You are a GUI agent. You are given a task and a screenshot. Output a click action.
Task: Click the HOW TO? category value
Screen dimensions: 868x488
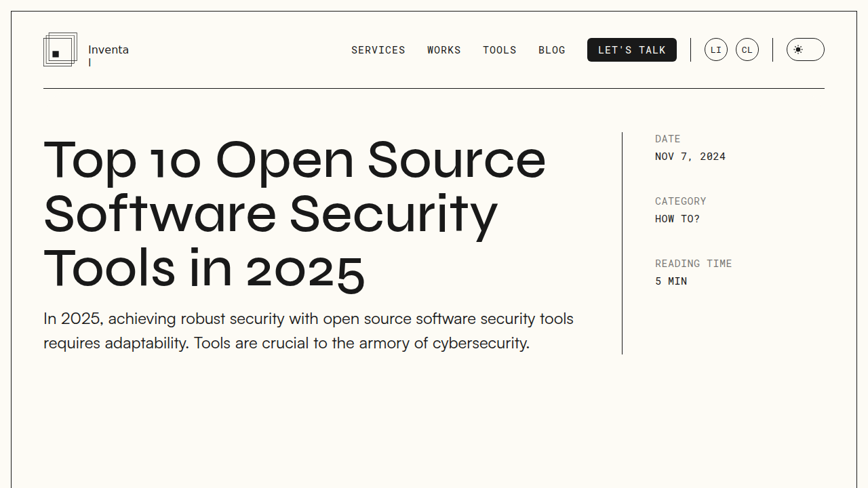pos(677,219)
